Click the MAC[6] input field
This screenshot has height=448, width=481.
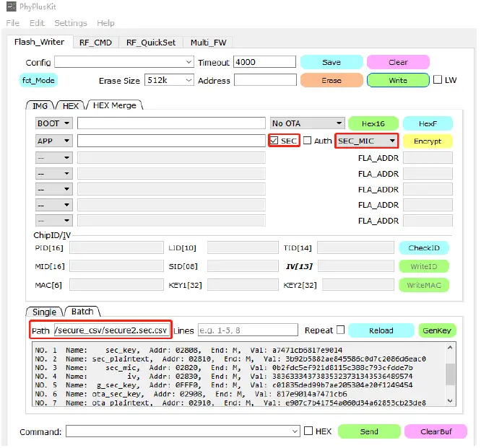click(116, 285)
